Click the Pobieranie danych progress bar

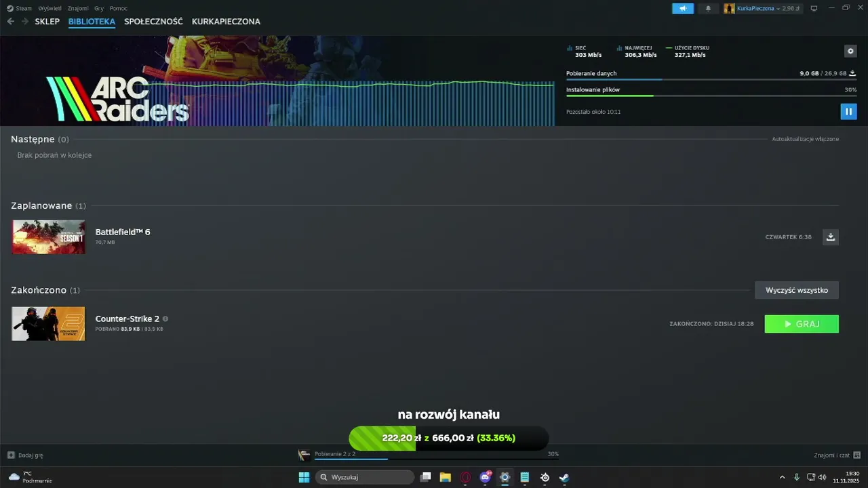point(711,80)
